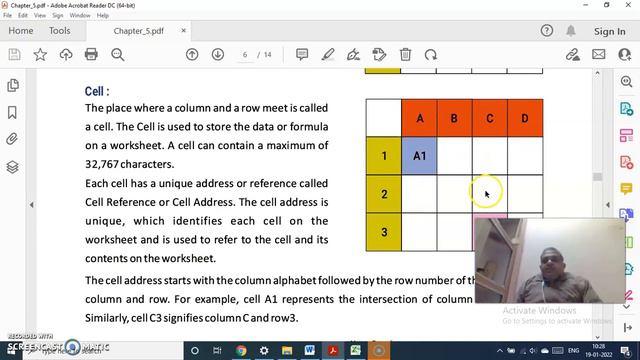This screenshot has height=360, width=640.
Task: Open the Find text magnifier icon
Action: tap(118, 55)
